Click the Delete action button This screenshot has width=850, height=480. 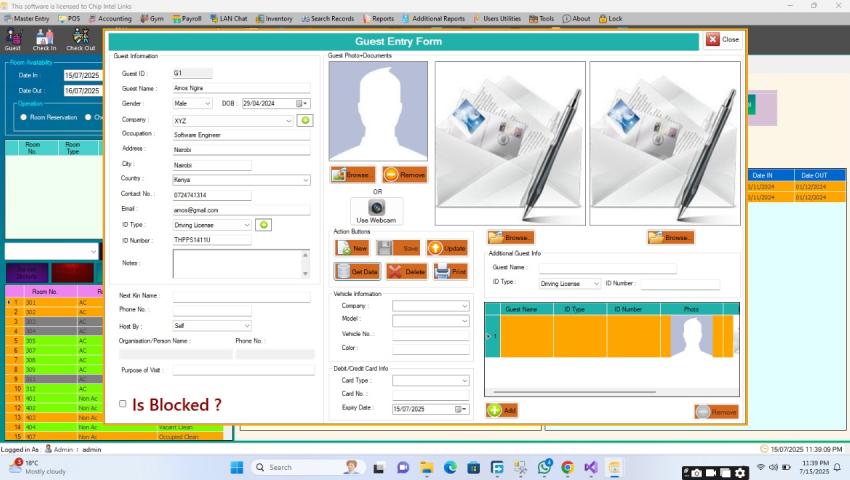point(407,271)
